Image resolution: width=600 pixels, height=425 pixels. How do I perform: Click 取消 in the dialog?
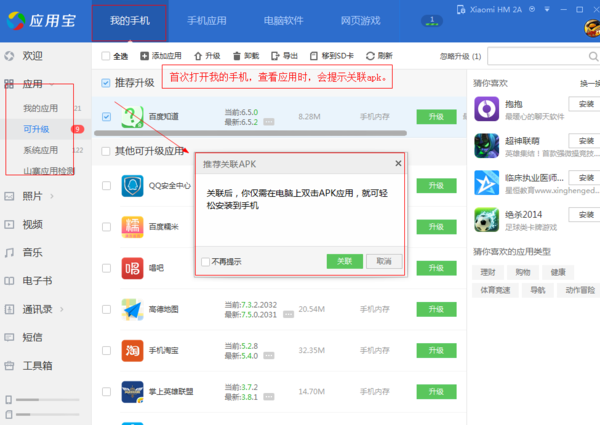tap(384, 261)
